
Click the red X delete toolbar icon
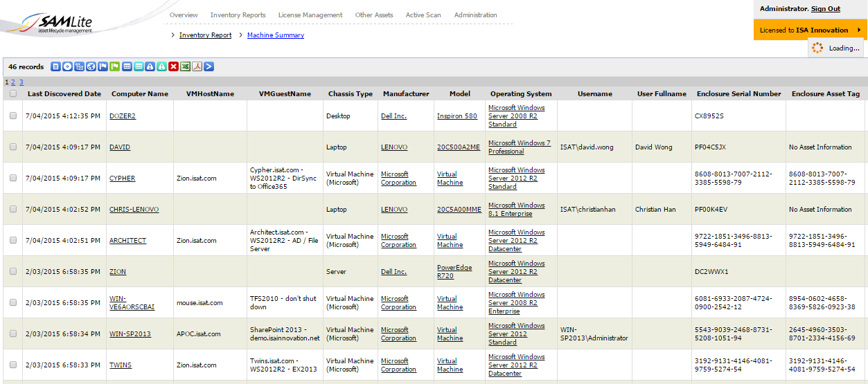click(173, 66)
